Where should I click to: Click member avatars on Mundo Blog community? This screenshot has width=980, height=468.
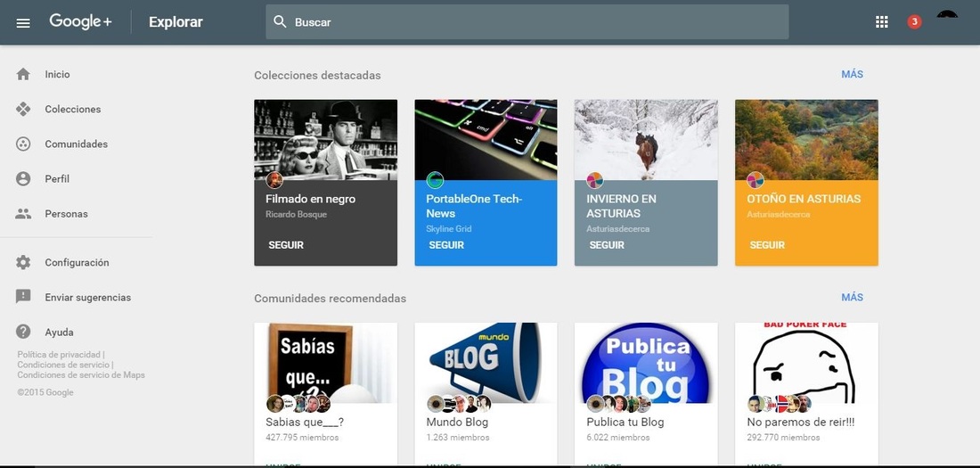tap(459, 404)
